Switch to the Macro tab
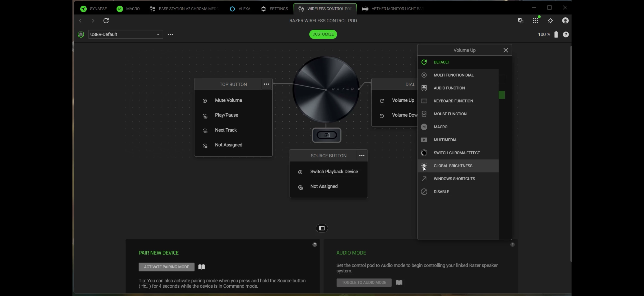The height and width of the screenshot is (296, 644). (128, 9)
